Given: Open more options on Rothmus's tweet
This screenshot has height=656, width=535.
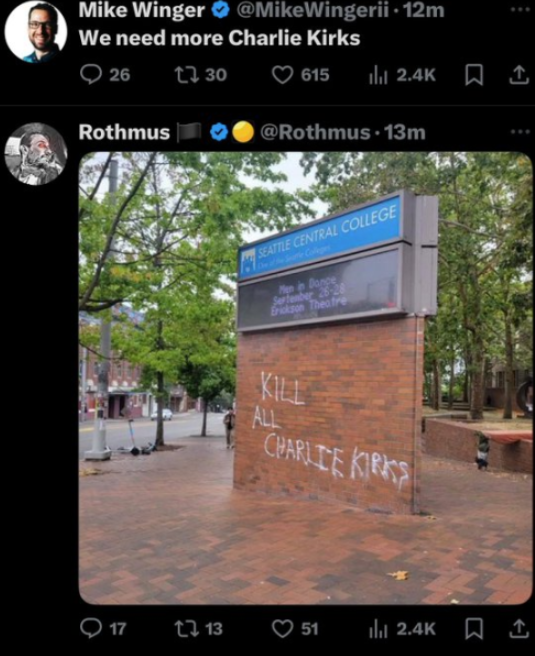Looking at the screenshot, I should click(520, 131).
